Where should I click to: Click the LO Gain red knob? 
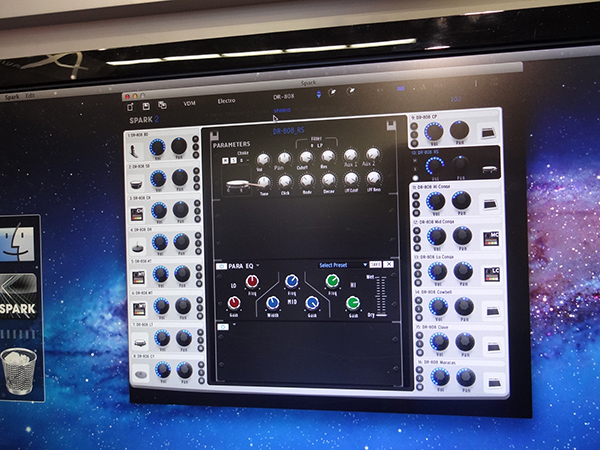234,303
